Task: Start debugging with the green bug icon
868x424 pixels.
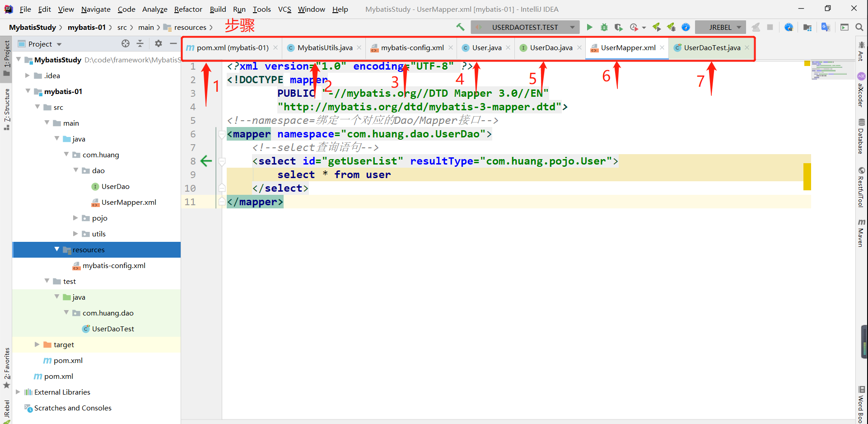Action: 604,27
